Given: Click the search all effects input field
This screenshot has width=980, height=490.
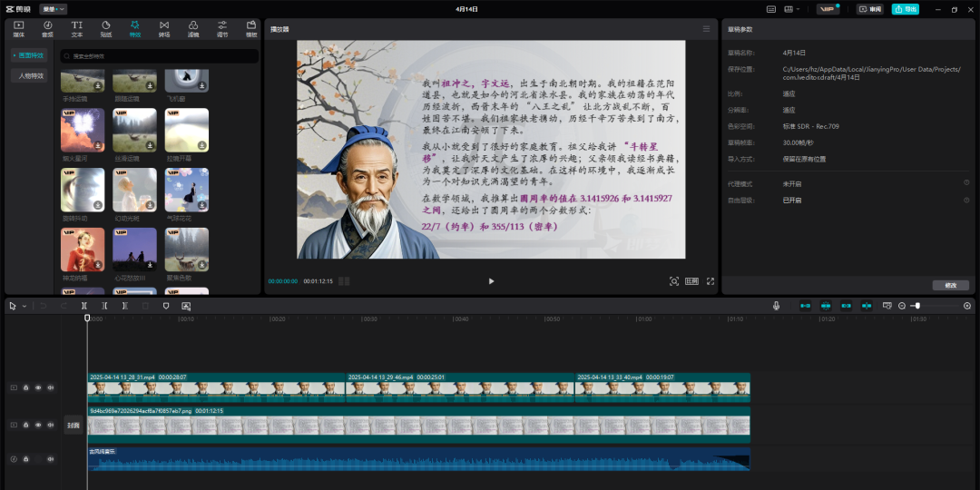Looking at the screenshot, I should pyautogui.click(x=160, y=56).
